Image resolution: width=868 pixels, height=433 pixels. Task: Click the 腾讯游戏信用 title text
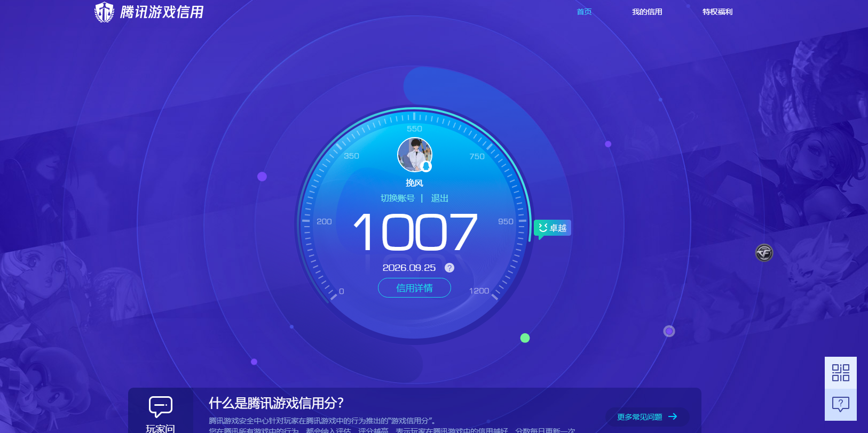click(x=162, y=12)
